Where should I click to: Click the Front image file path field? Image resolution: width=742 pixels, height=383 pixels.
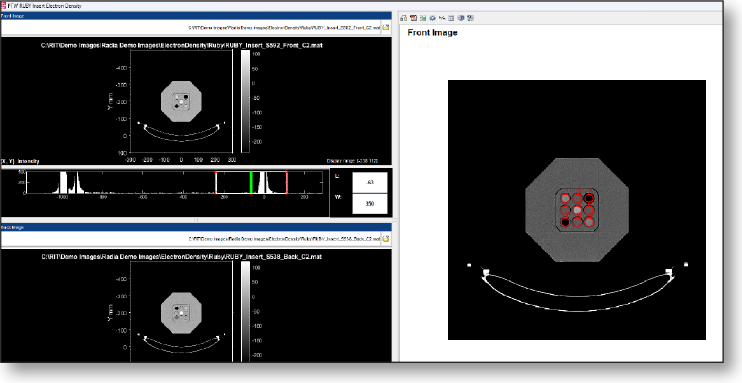[192, 27]
